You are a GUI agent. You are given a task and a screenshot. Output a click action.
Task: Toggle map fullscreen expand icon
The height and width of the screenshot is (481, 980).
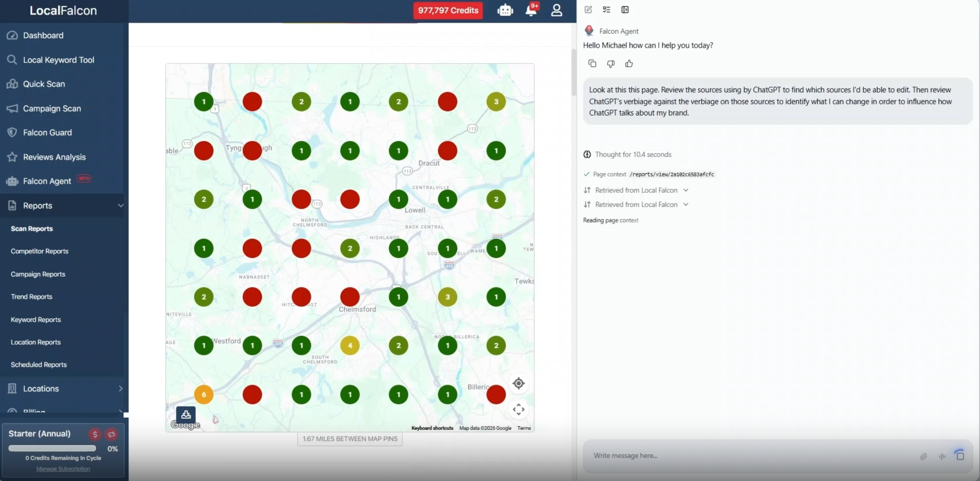519,410
